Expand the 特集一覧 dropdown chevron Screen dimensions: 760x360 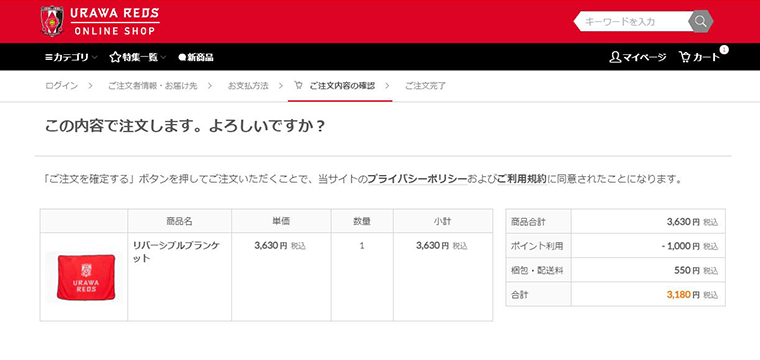(163, 58)
